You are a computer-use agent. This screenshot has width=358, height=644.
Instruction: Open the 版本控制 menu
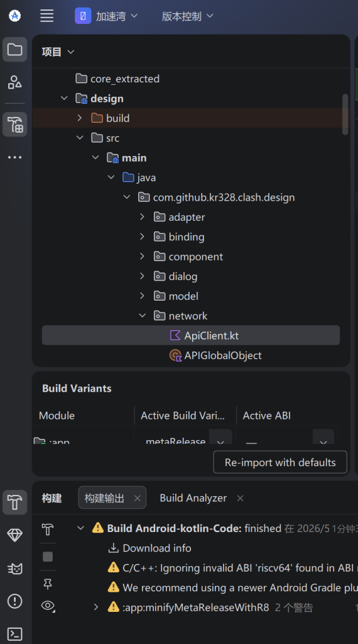[x=187, y=16]
